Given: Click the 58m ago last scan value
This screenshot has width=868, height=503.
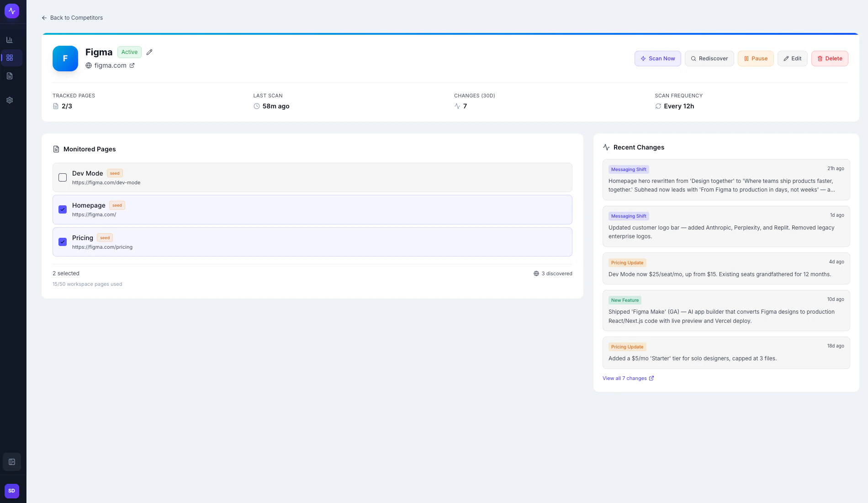Looking at the screenshot, I should point(276,106).
